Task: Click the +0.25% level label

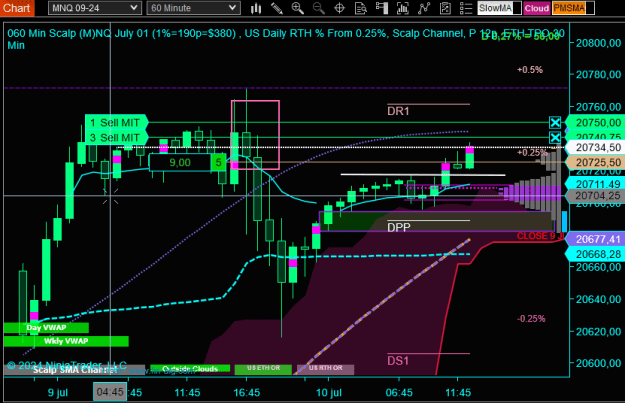Action: pos(532,153)
